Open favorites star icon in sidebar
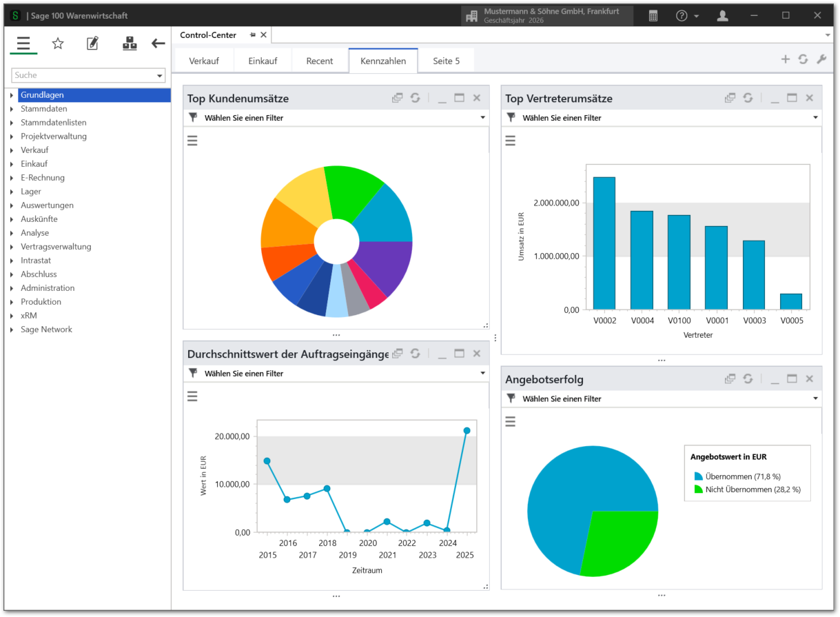 [x=58, y=43]
